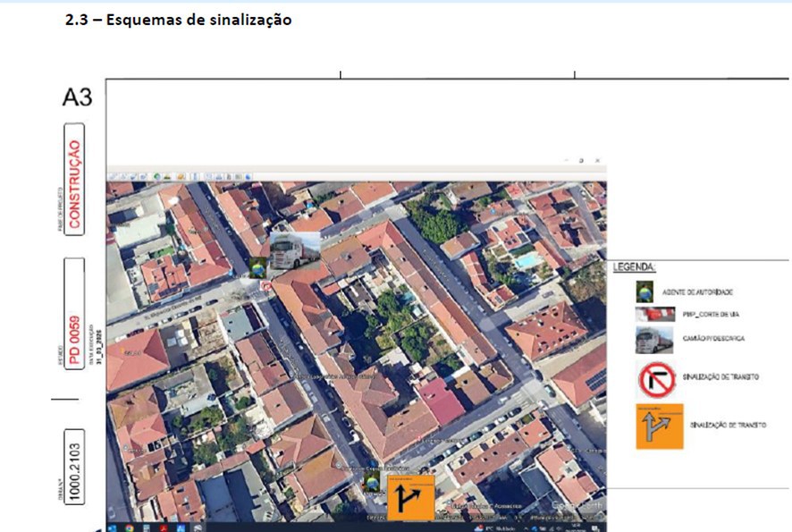This screenshot has height=532, width=792.
Task: Click the orange detour sign in the legend
Action: coord(660,426)
